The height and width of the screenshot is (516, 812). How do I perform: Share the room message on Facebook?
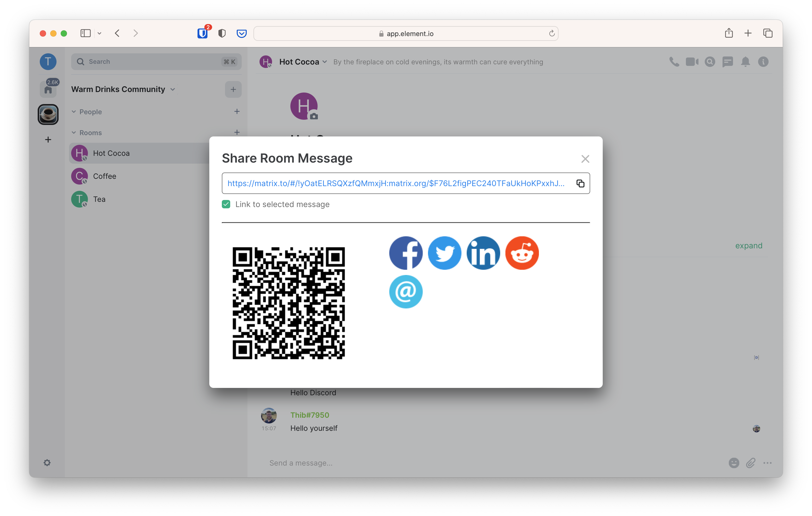406,253
